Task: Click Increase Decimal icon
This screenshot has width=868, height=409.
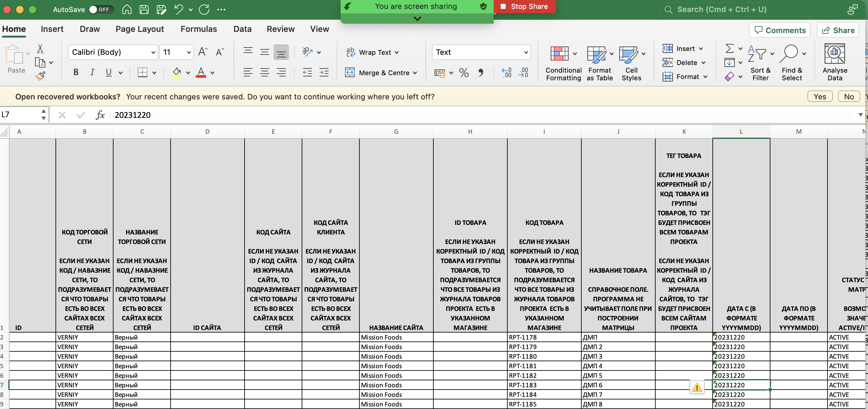Action: pyautogui.click(x=506, y=73)
